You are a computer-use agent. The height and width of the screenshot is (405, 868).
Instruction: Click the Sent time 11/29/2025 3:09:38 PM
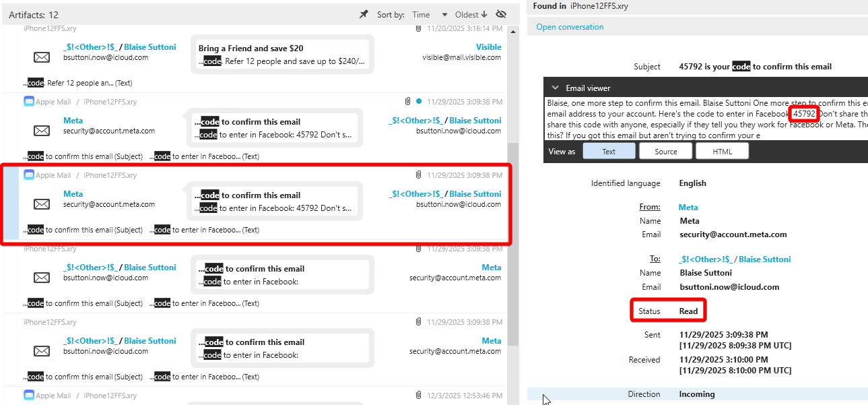coord(724,335)
